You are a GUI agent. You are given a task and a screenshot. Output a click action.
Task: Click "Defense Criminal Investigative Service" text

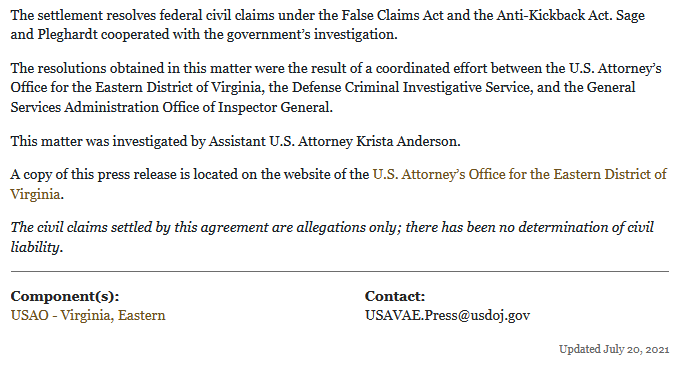[411, 88]
